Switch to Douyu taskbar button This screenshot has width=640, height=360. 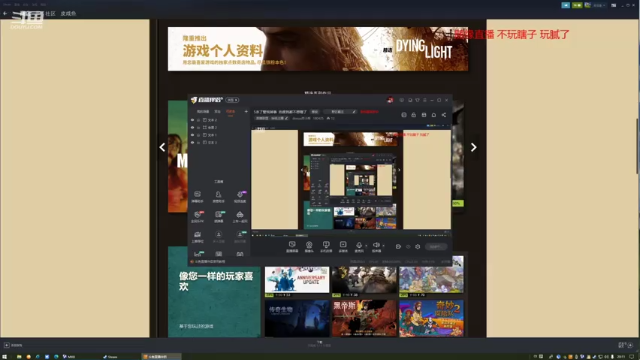tap(161, 357)
